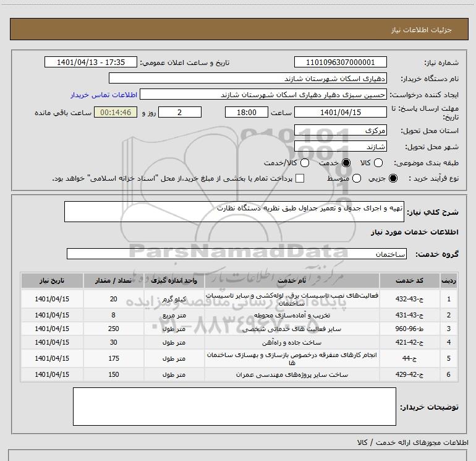Screen dimensions: 476x461
Task: Click the اطلاعات مجوزهای ارائه خدمت / کالا heading
Action: coord(412,442)
